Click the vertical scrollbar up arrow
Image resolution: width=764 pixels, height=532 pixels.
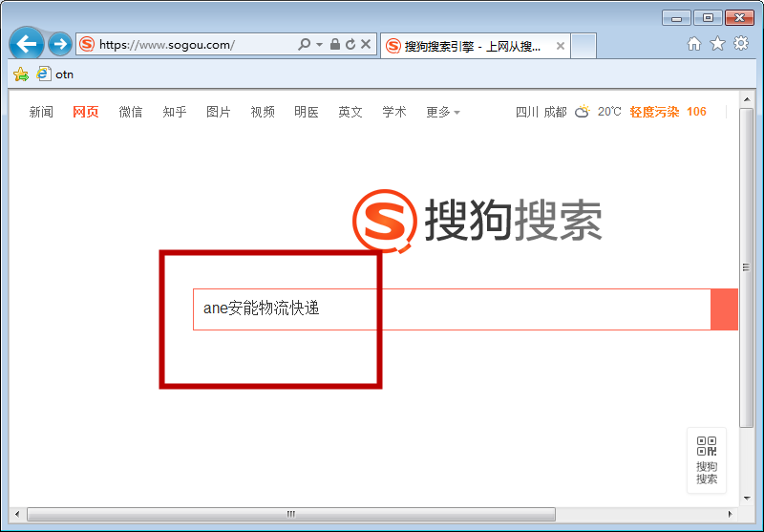click(x=747, y=99)
